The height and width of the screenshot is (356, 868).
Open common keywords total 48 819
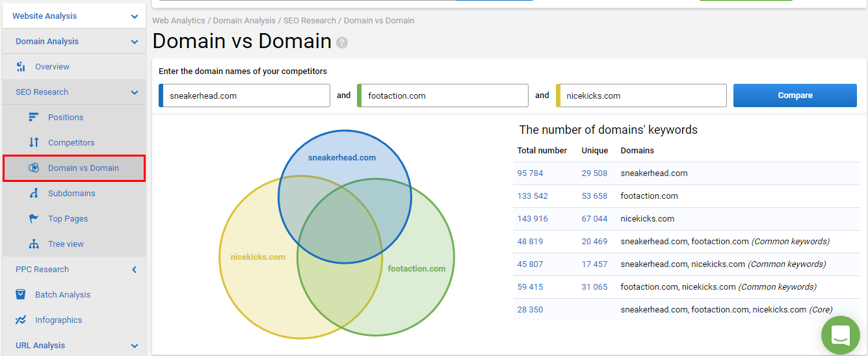click(x=530, y=242)
